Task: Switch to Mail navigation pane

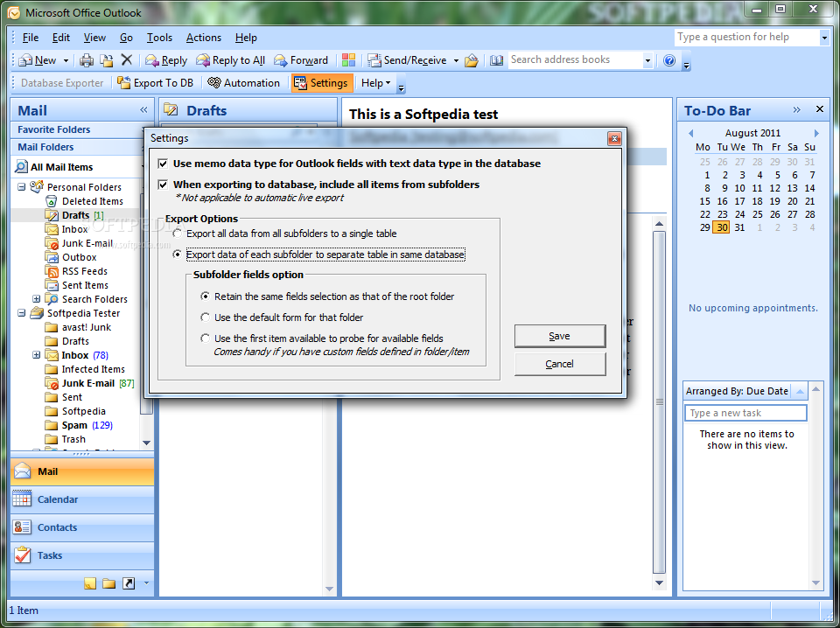Action: [x=82, y=471]
